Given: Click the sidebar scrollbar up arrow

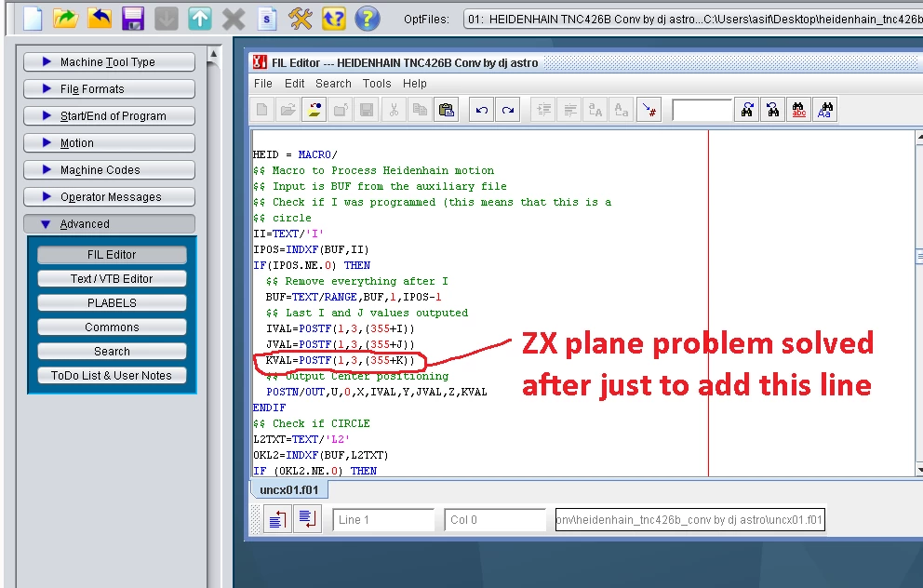Looking at the screenshot, I should tap(214, 54).
